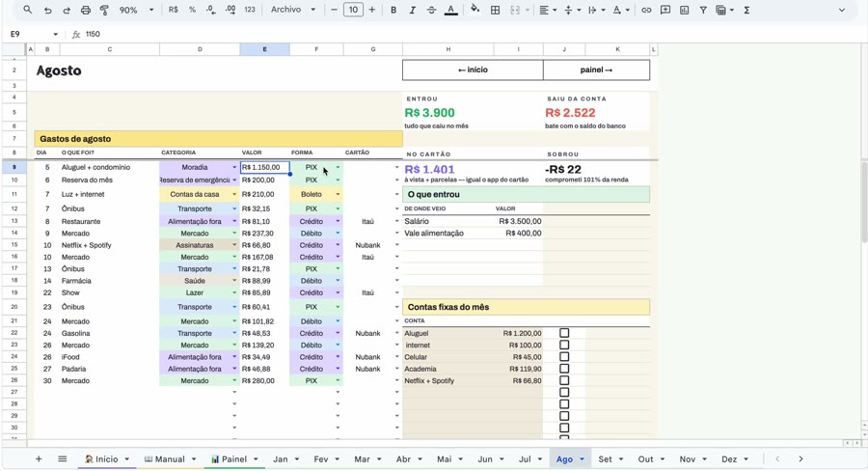Check the internet bill checkbox
The height and width of the screenshot is (471, 868).
click(x=564, y=345)
